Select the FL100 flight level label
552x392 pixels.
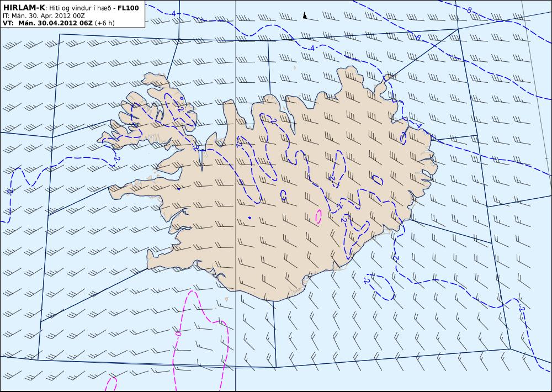coord(128,8)
